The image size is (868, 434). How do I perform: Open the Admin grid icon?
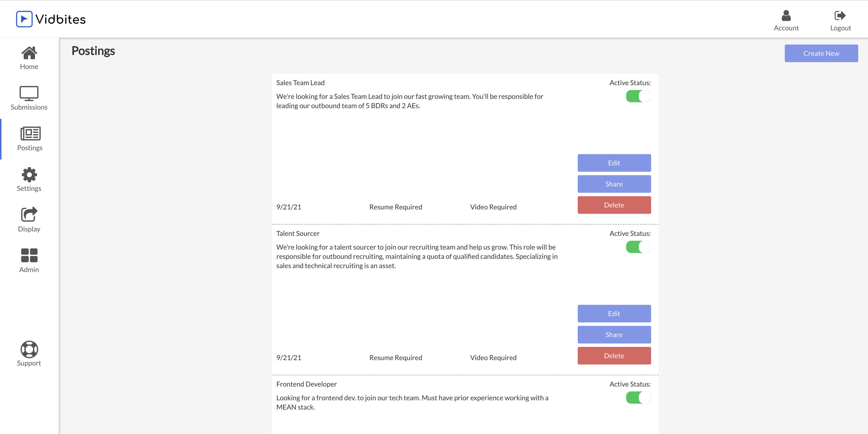click(29, 255)
